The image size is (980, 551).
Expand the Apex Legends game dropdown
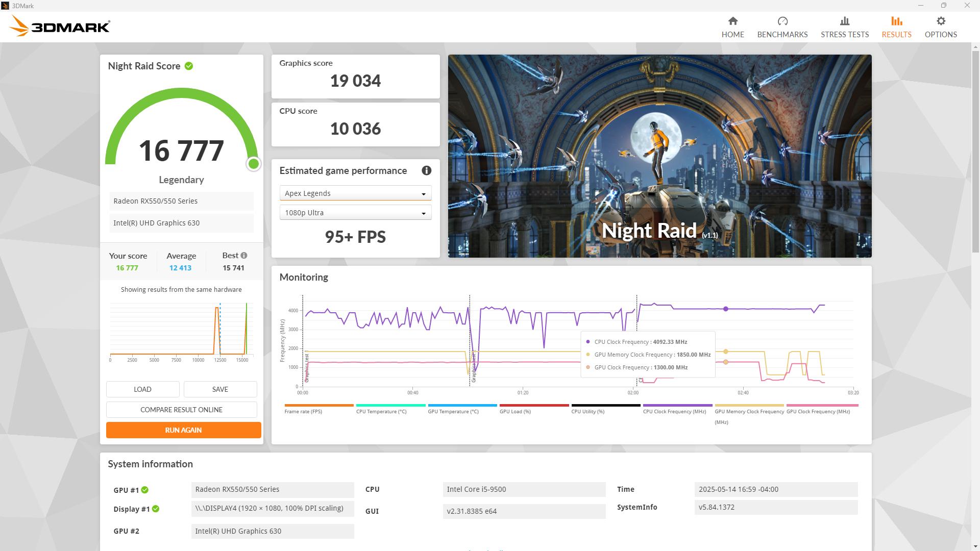(x=355, y=193)
